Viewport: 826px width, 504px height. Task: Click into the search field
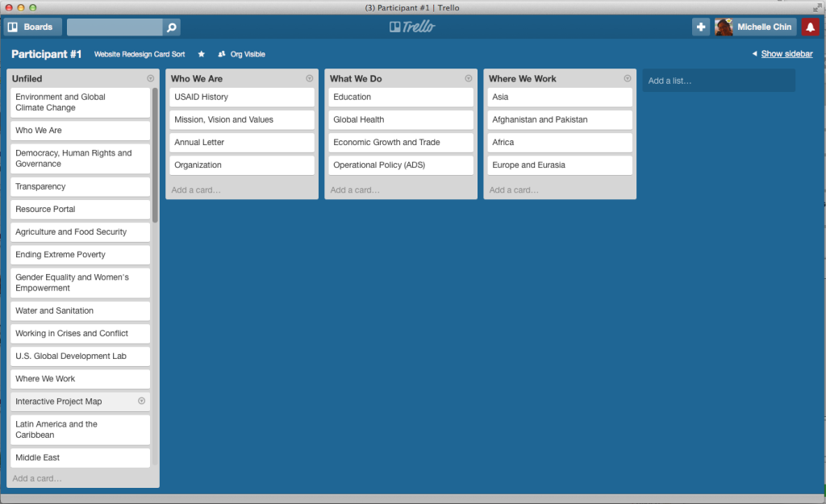pyautogui.click(x=115, y=27)
